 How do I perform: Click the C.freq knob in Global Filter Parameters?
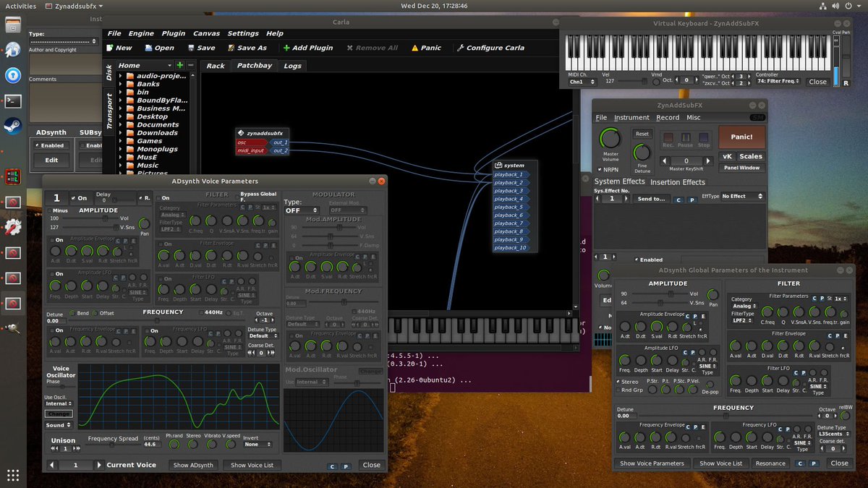[x=768, y=312]
